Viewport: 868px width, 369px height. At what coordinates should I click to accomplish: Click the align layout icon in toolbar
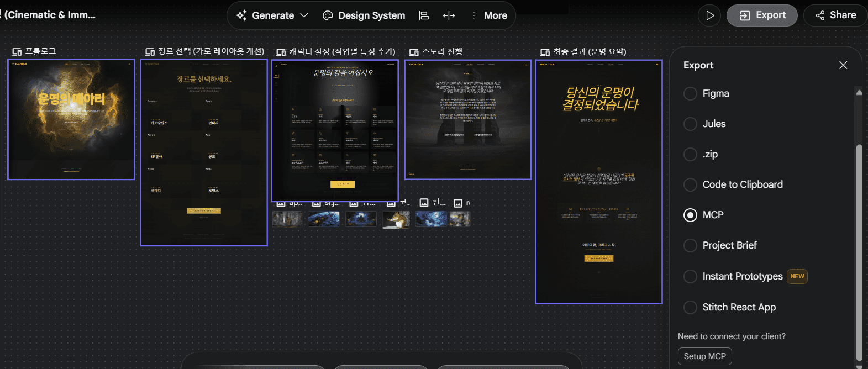(424, 15)
